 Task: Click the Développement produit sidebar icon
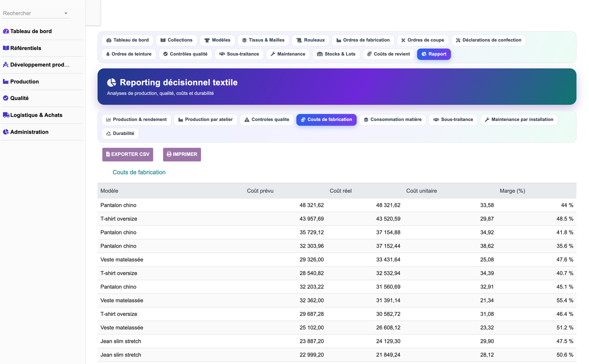[6, 65]
